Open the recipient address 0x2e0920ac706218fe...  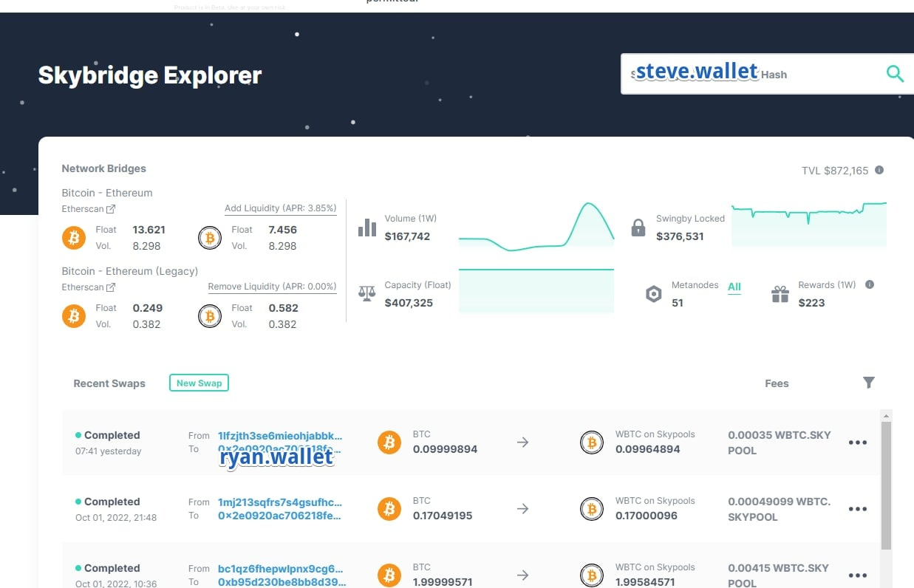[280, 516]
